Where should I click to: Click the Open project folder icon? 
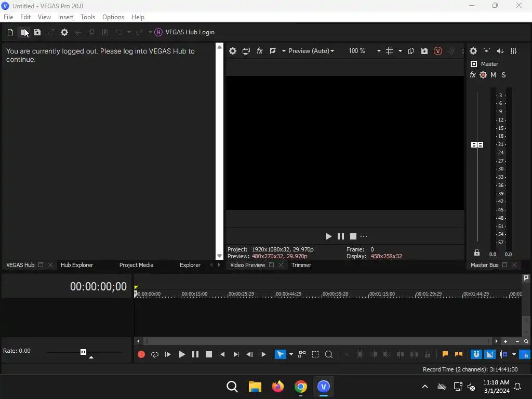pyautogui.click(x=24, y=32)
